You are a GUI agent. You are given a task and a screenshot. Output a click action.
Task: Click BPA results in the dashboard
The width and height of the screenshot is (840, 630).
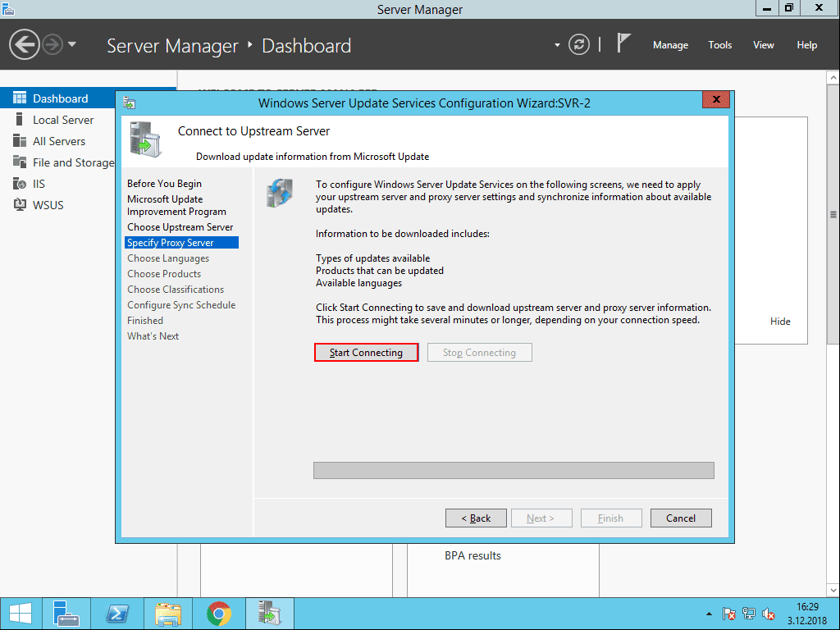click(x=472, y=555)
